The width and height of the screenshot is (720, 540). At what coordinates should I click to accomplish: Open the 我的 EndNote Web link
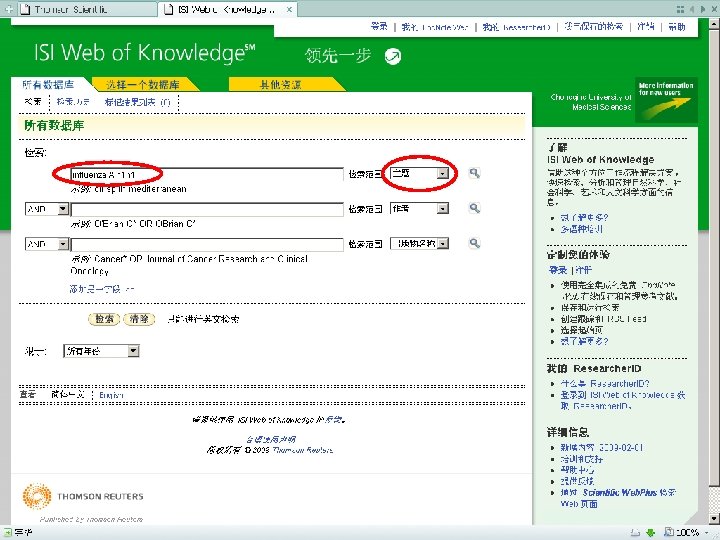tap(434, 27)
